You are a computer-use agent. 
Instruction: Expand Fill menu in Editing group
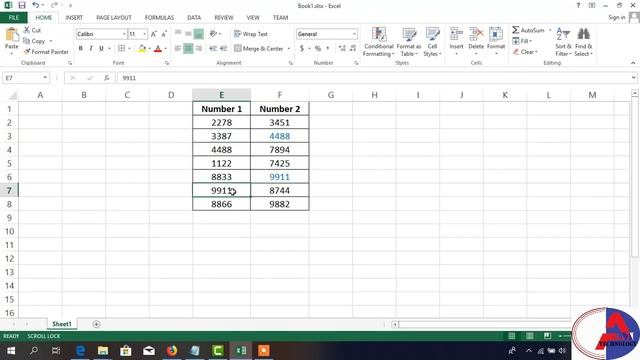tap(522, 41)
